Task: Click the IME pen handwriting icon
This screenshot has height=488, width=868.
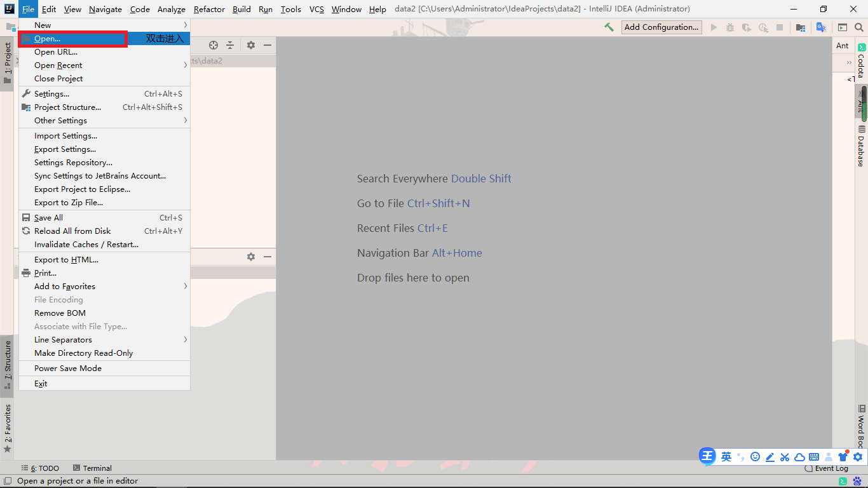Action: point(770,457)
